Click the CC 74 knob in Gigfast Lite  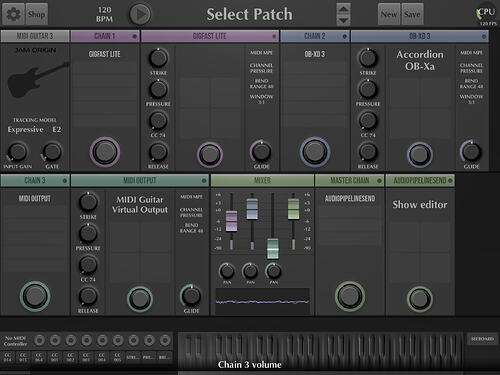158,120
